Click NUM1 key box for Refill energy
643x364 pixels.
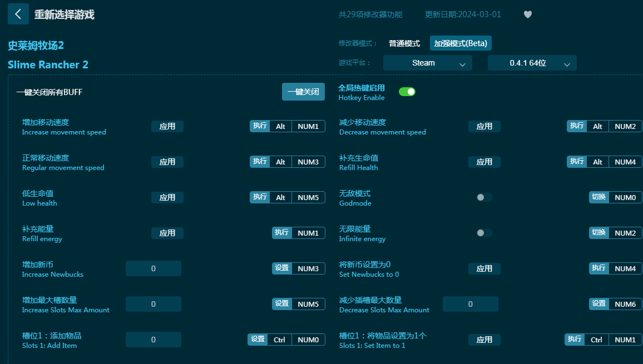(308, 233)
